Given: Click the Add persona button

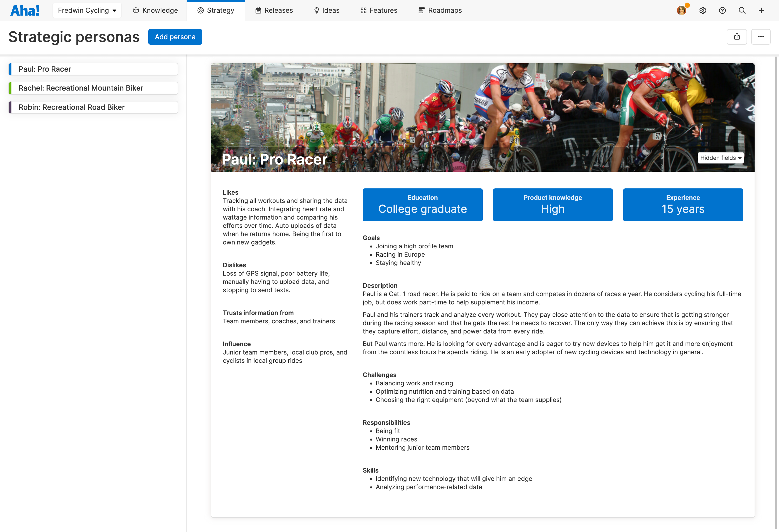Looking at the screenshot, I should [x=175, y=37].
